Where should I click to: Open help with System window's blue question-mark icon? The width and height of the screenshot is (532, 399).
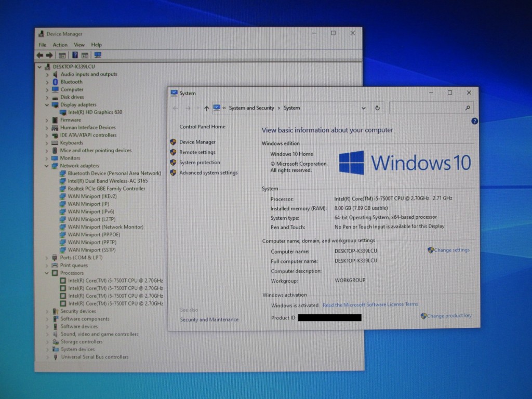point(475,121)
